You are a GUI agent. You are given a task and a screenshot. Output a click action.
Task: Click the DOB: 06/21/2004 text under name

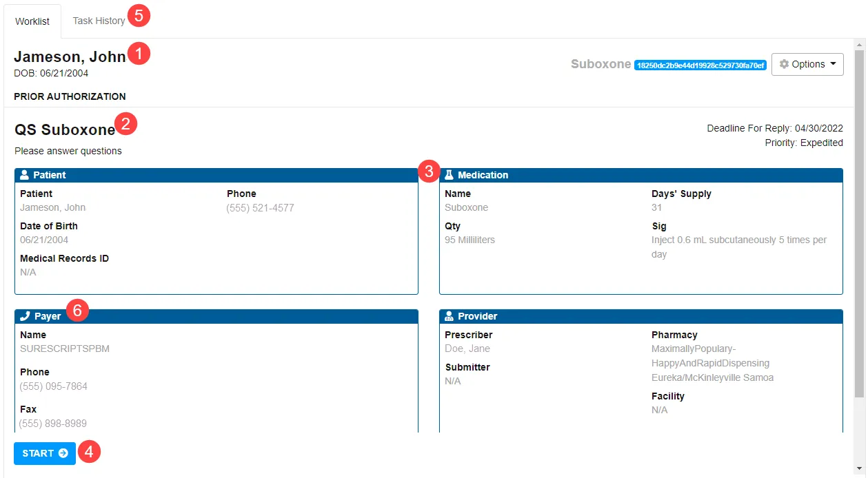tap(51, 73)
